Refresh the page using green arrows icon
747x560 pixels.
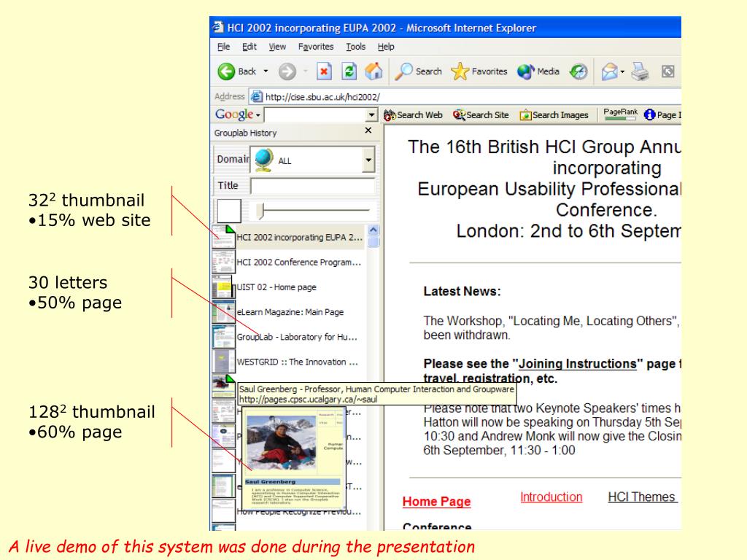click(349, 71)
